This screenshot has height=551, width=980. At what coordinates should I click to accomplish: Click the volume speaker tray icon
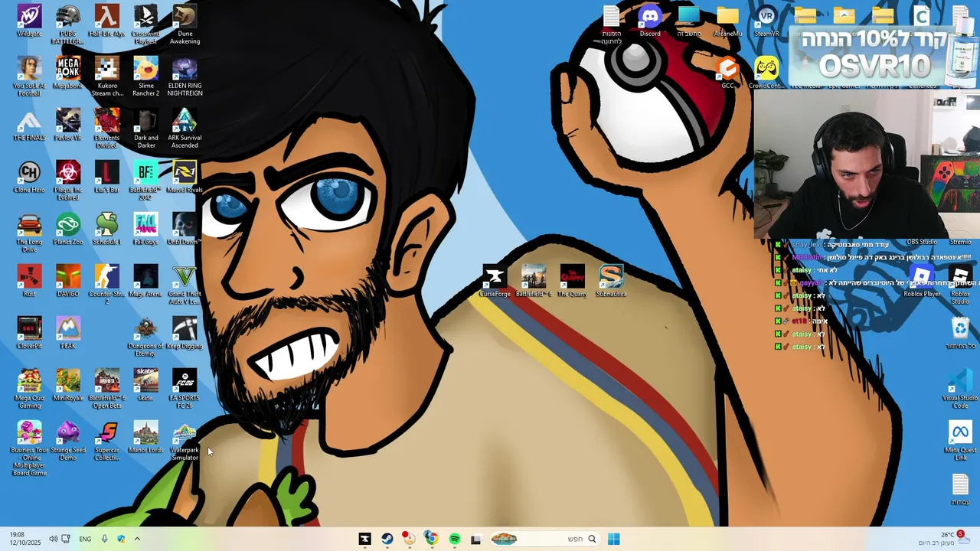53,539
